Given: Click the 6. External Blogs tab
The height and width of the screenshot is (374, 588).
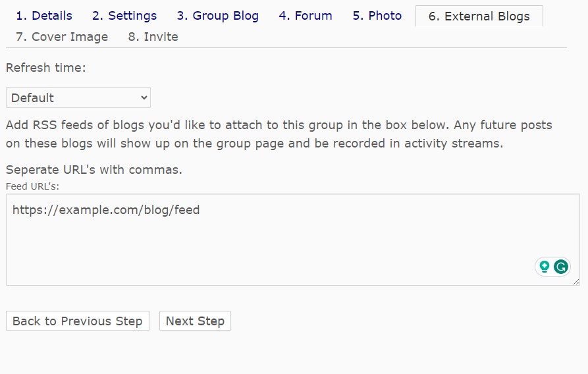Looking at the screenshot, I should point(479,16).
